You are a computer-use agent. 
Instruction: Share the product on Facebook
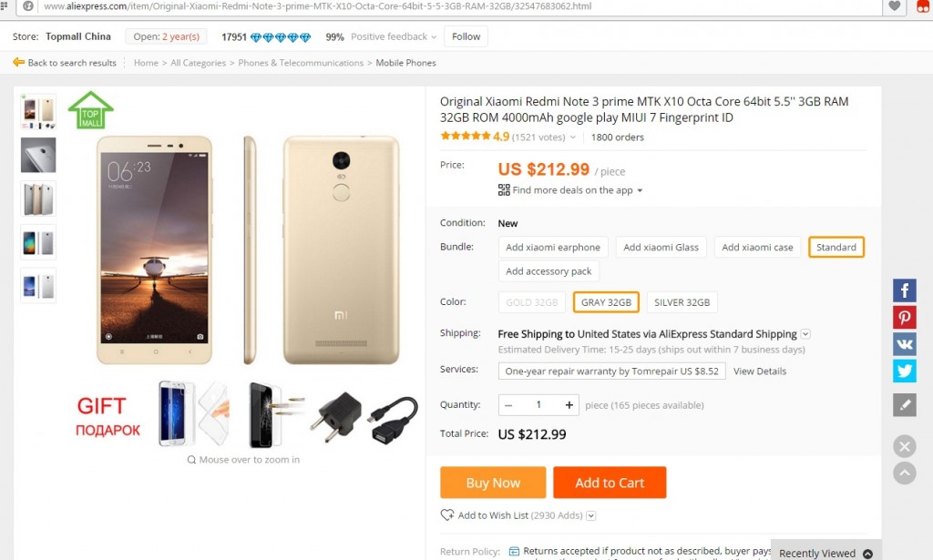[x=904, y=290]
